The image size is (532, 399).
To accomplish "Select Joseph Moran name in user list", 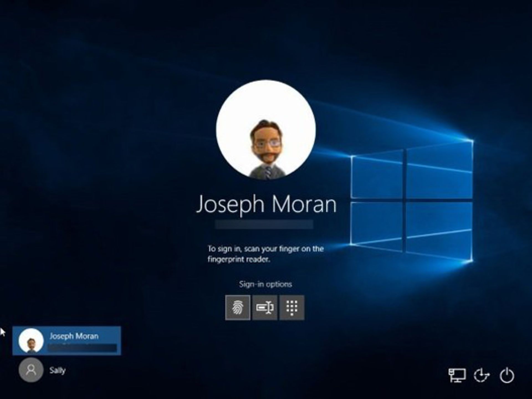I will pyautogui.click(x=74, y=336).
